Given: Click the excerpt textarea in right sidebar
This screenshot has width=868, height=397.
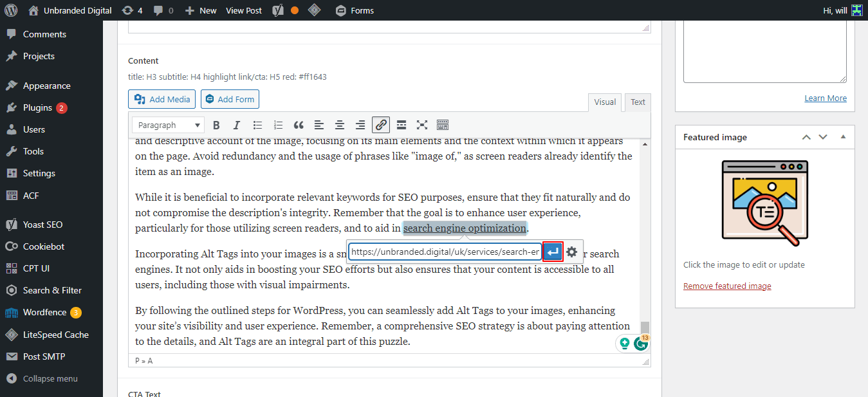Looking at the screenshot, I should [765, 51].
